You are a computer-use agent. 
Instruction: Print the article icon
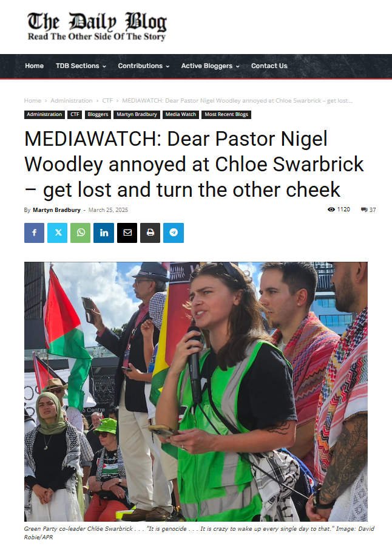coord(150,233)
